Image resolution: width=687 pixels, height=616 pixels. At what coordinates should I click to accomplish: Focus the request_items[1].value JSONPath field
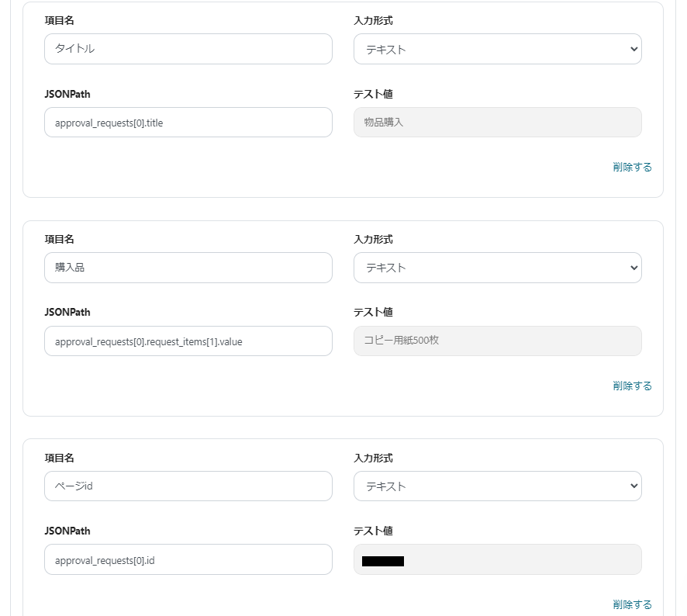click(x=188, y=341)
